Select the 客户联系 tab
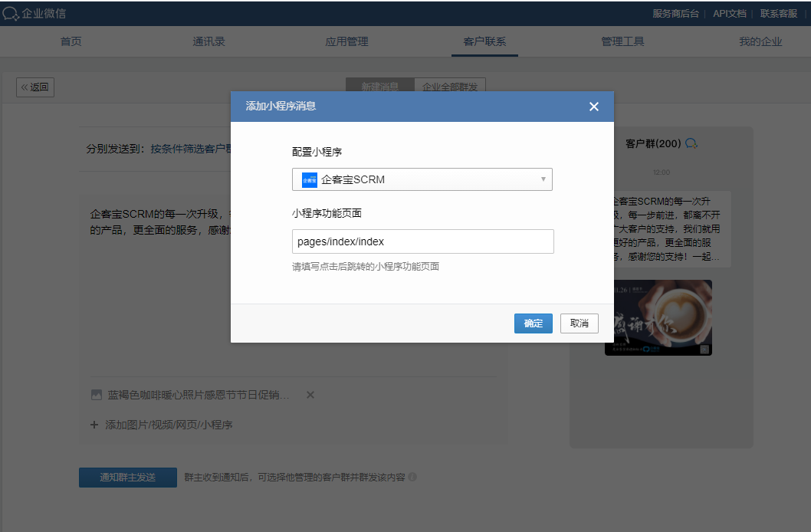 (x=484, y=41)
